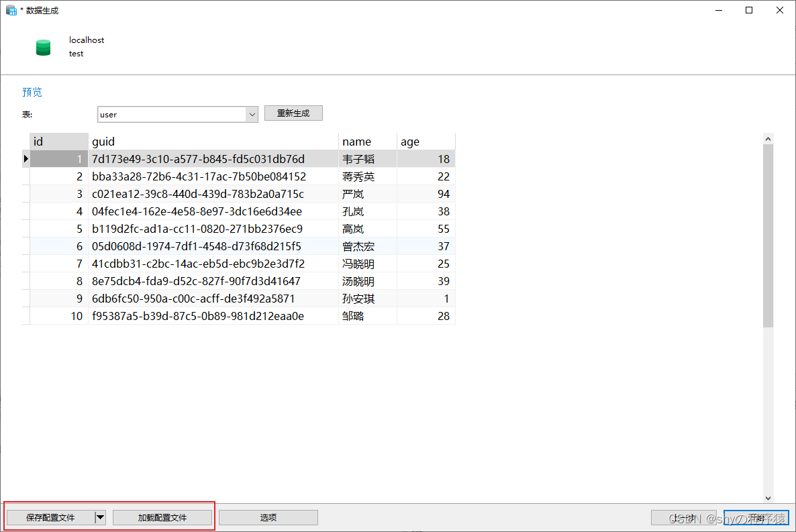
Task: Click the scrollbar up arrow
Action: pos(768,139)
